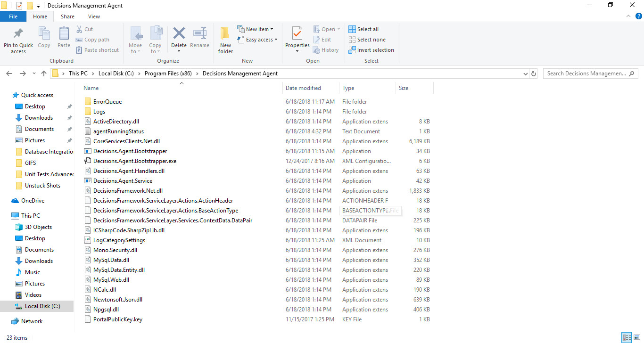Image resolution: width=644 pixels, height=343 pixels.
Task: Open the File menu tab
Action: [x=13, y=16]
